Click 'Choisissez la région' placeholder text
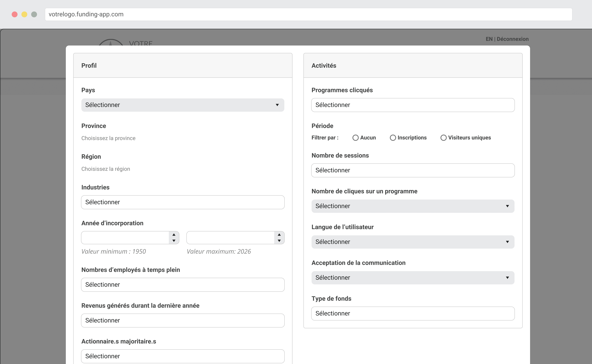 tap(106, 169)
